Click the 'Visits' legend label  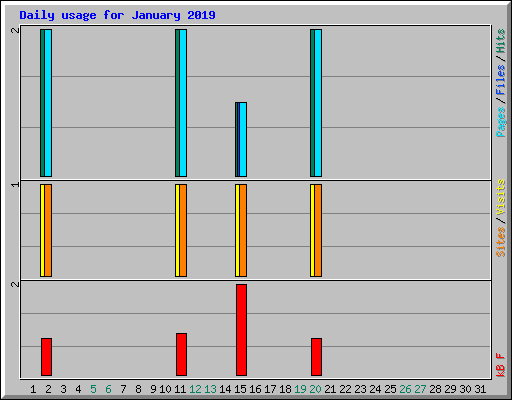click(x=501, y=197)
